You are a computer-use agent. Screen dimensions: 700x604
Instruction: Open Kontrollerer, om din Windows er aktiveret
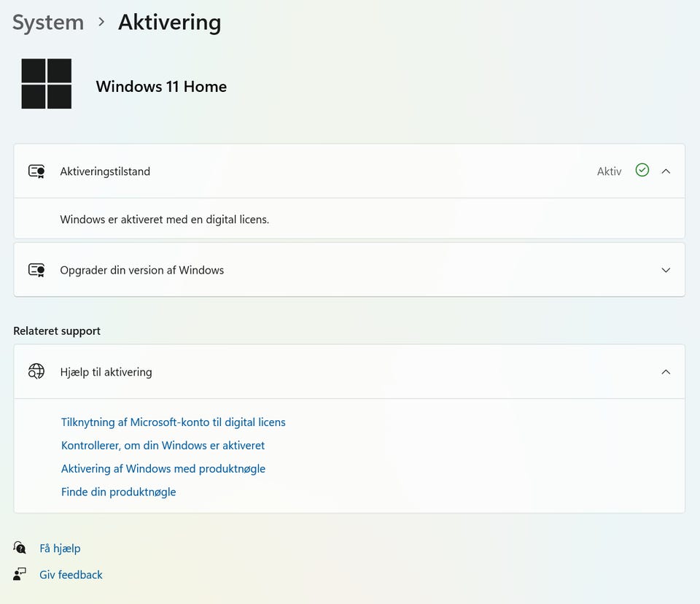click(163, 446)
